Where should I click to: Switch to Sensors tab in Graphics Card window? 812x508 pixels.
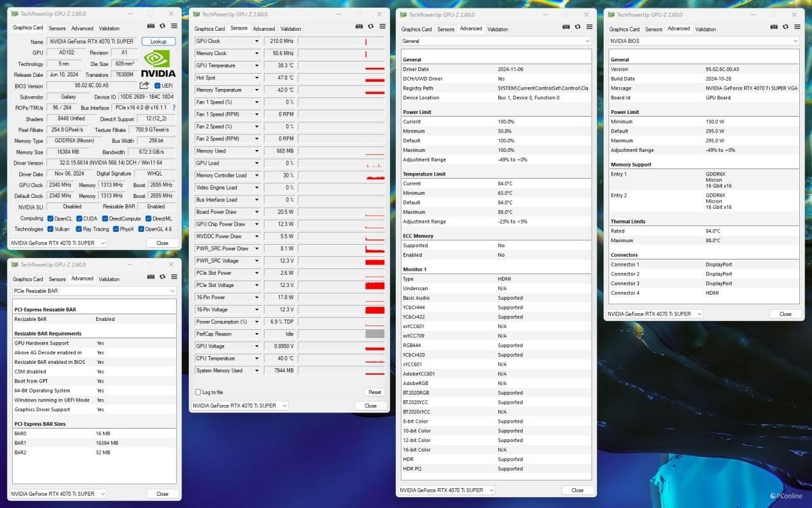pos(57,28)
